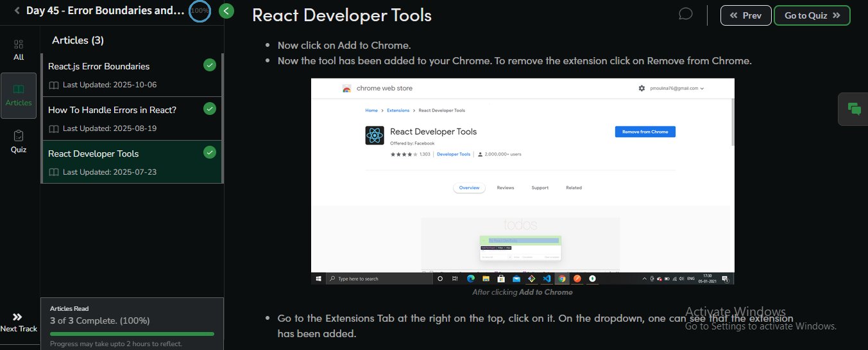Click book icon under How To Handle Errors

[x=54, y=128]
